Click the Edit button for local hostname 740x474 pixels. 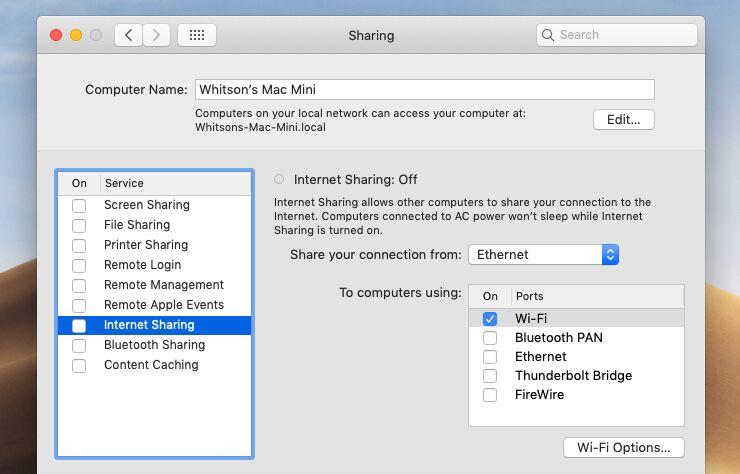[x=623, y=119]
